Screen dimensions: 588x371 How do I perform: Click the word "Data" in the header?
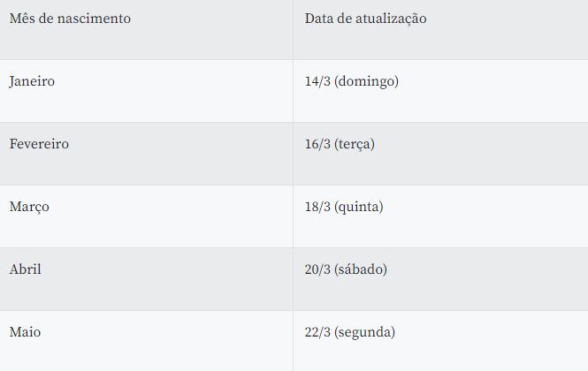(319, 19)
